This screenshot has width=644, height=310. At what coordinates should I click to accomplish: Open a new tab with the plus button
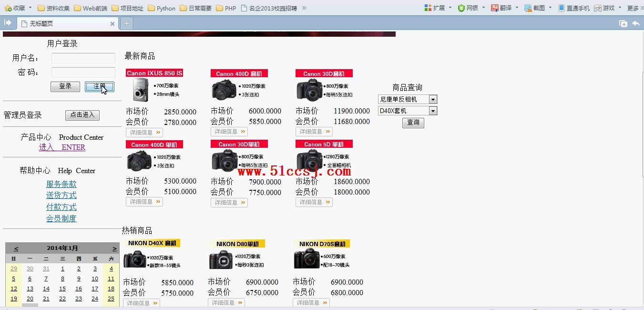coord(126,23)
